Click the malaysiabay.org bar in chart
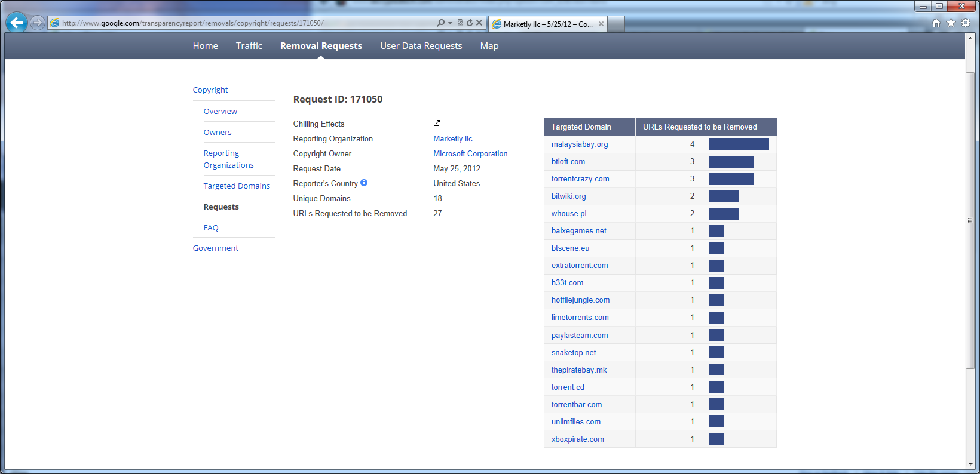The width and height of the screenshot is (980, 474). point(739,144)
